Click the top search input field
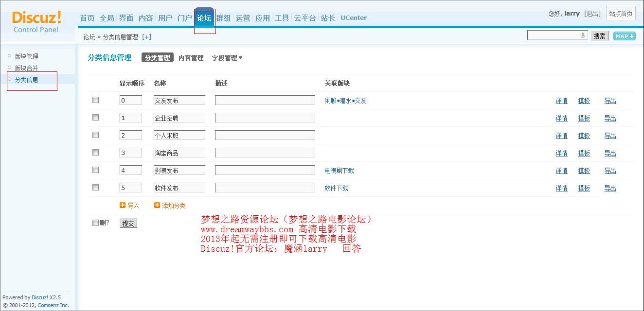Viewport: 644px width, 311px height. point(557,35)
